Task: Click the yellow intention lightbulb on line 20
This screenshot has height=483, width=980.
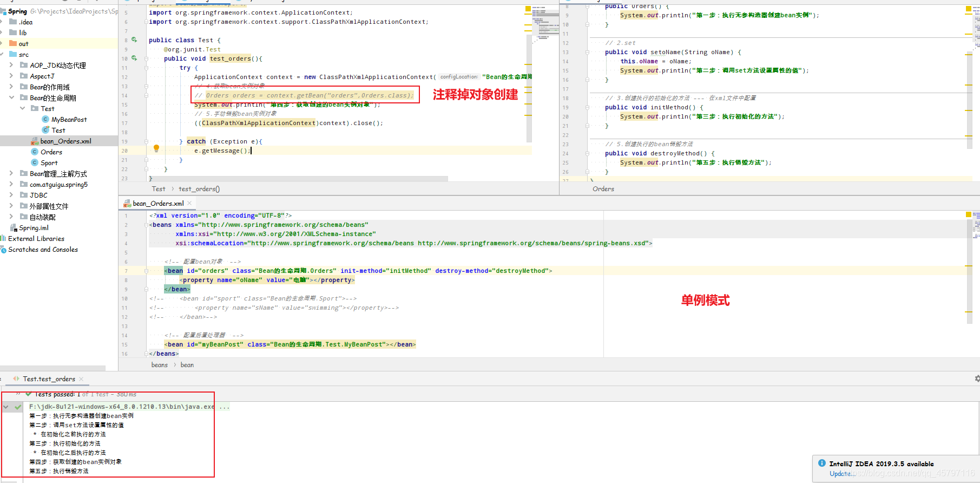Action: point(156,148)
